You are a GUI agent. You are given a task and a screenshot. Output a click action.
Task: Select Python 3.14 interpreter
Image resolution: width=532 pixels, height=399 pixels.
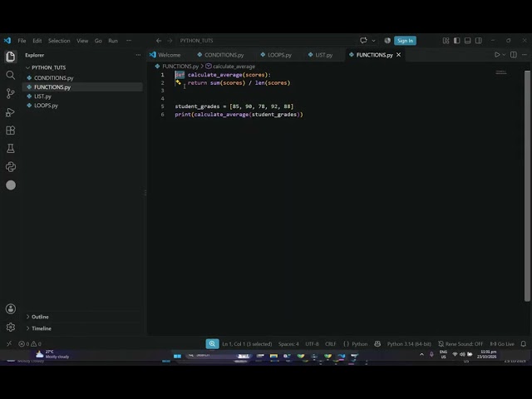409,343
